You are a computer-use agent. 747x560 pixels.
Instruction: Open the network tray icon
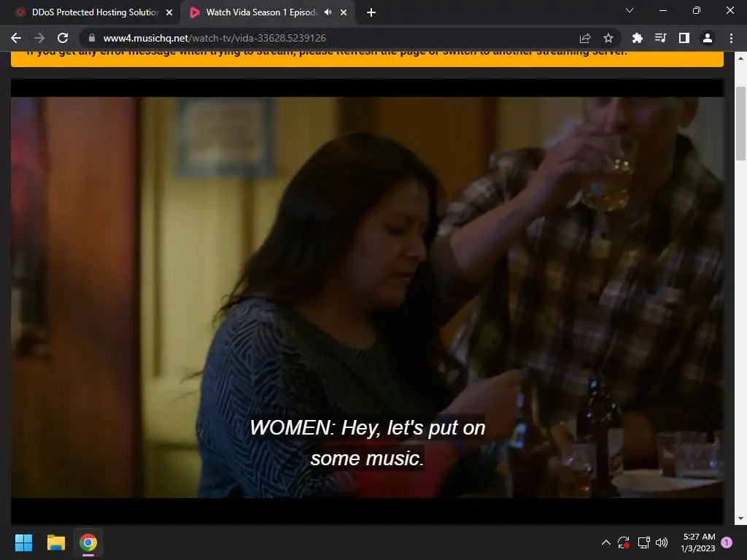click(643, 542)
